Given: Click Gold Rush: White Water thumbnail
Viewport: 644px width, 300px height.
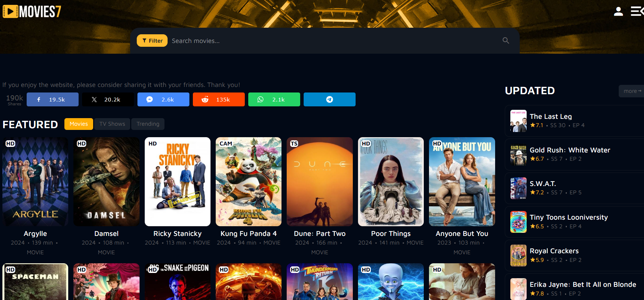Looking at the screenshot, I should (518, 155).
